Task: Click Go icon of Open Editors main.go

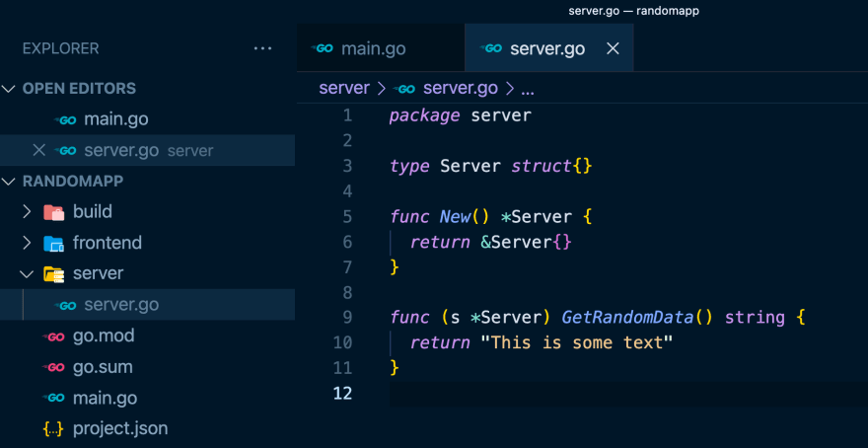Action: pos(65,120)
